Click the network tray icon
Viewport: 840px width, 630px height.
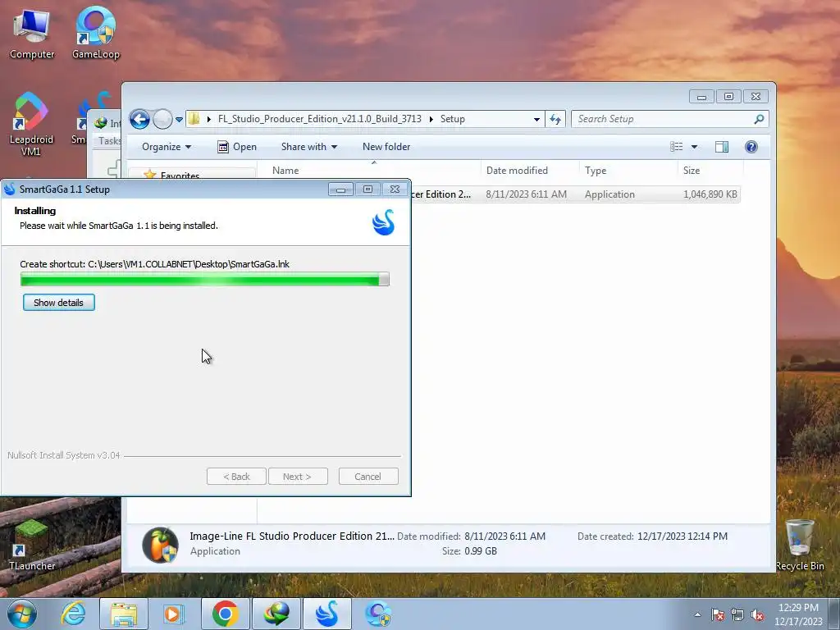coord(737,614)
